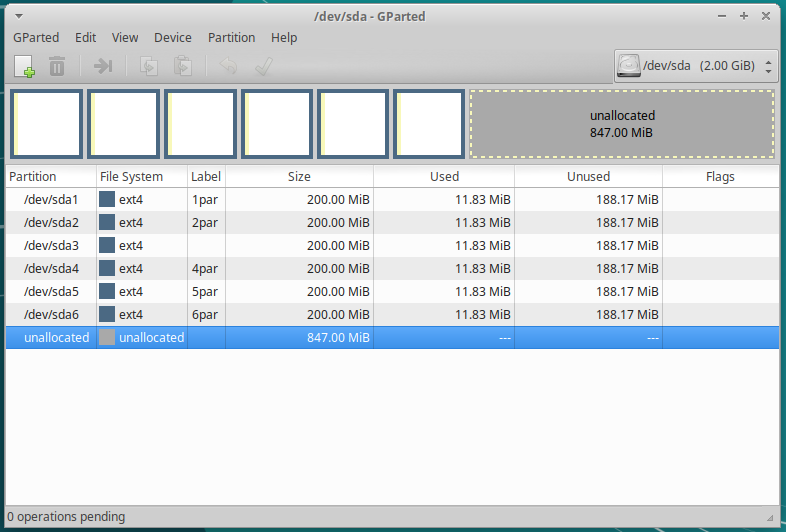786x532 pixels.
Task: Select the /dev/sda5 row labeled 5par
Action: click(50, 291)
